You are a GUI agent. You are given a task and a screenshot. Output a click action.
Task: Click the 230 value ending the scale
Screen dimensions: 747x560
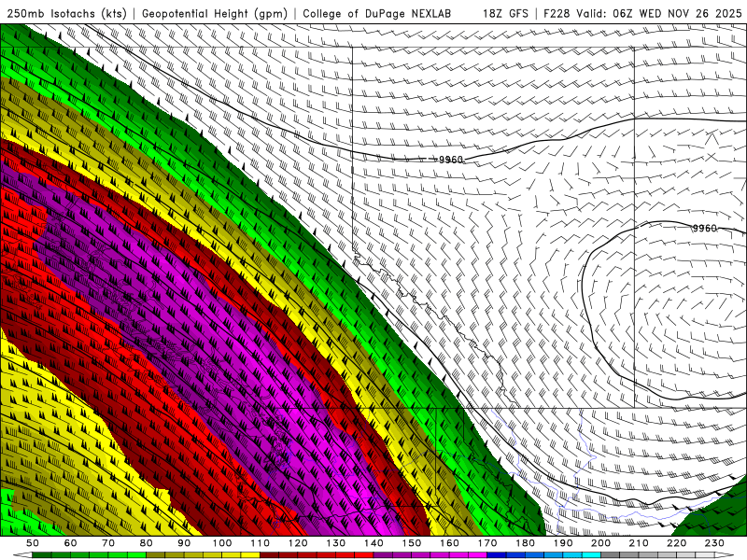coord(714,543)
